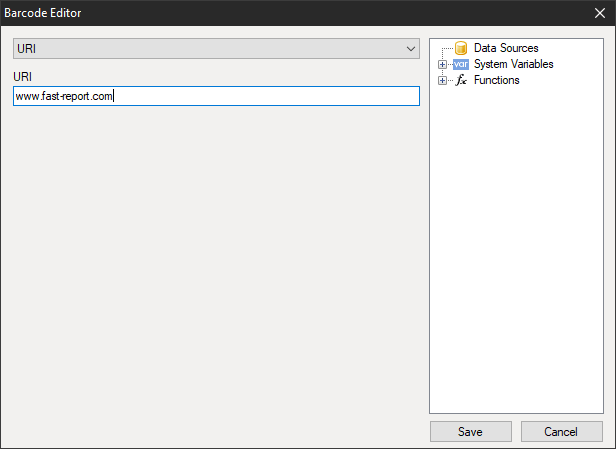Click the Data Sources database icon
This screenshot has height=449, width=616.
point(461,48)
